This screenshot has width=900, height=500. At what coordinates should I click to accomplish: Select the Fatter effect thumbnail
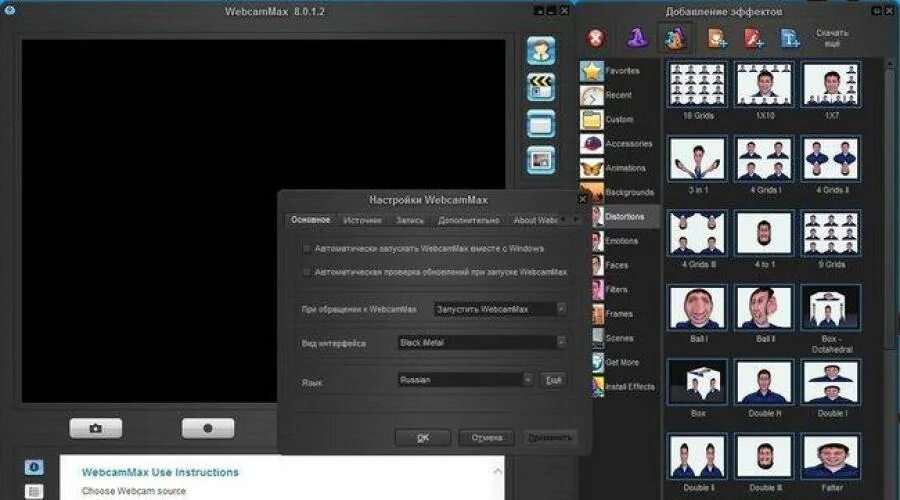coord(831,457)
